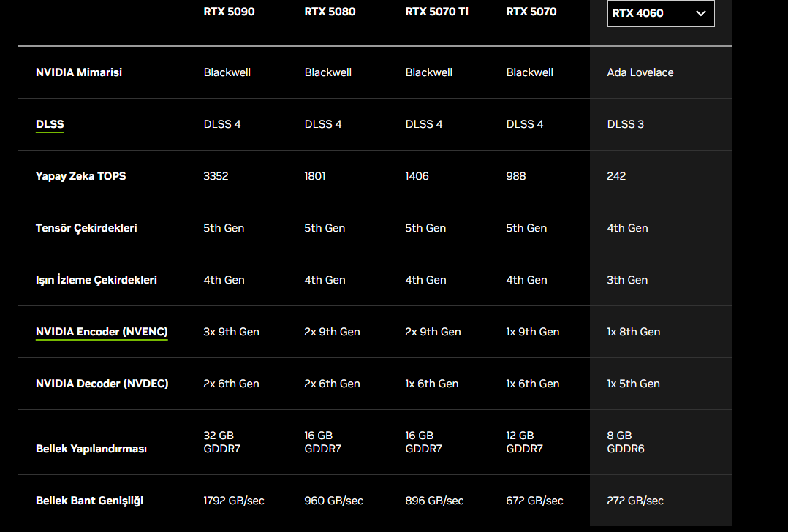
Task: Select the RTX 5090 column header
Action: point(230,12)
